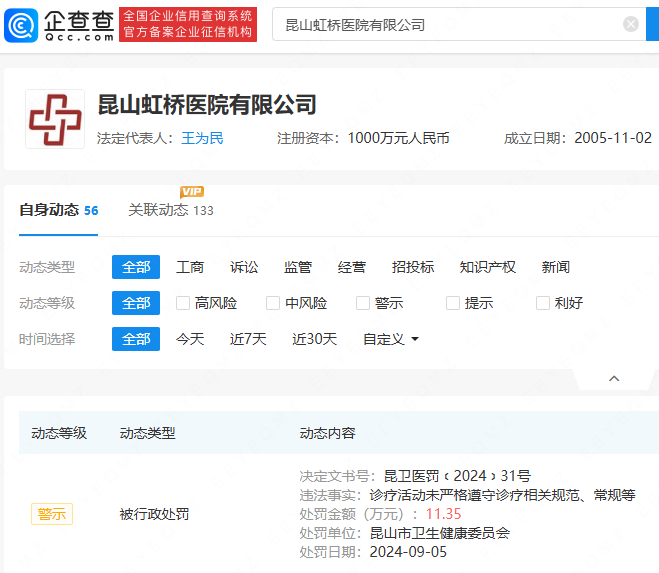The image size is (659, 573).
Task: Filter dynamic type by 知识产权
Action: (487, 267)
